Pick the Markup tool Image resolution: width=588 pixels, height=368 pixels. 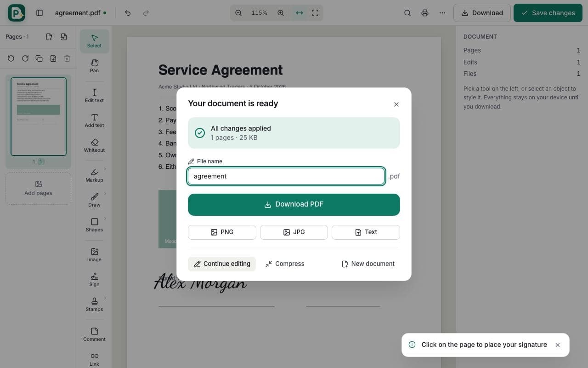(x=94, y=175)
